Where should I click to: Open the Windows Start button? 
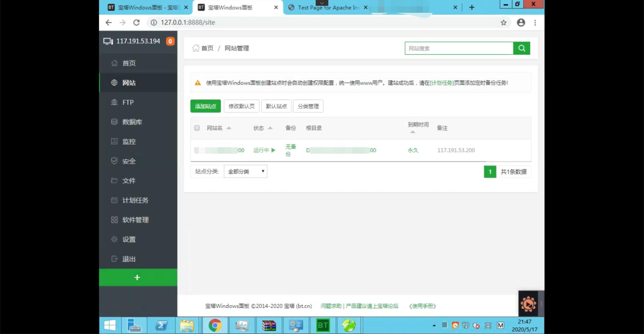pos(110,325)
